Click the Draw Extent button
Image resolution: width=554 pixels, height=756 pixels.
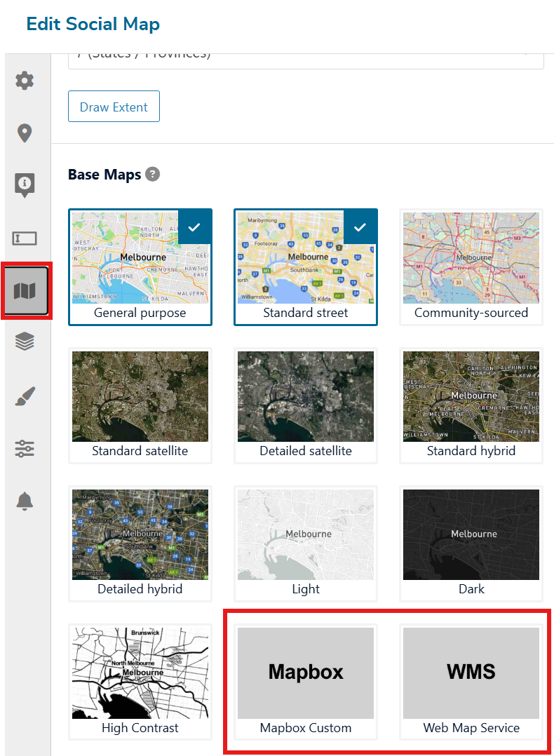tap(114, 107)
